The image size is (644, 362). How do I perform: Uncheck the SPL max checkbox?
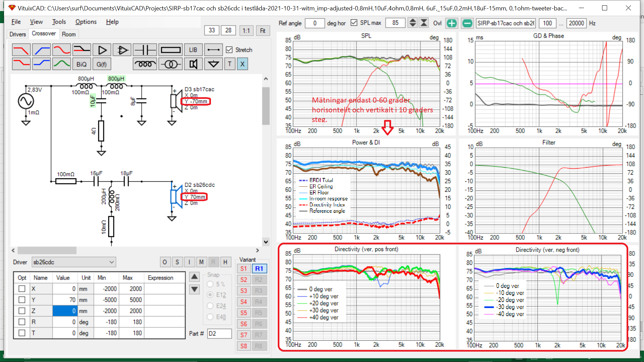coord(354,23)
